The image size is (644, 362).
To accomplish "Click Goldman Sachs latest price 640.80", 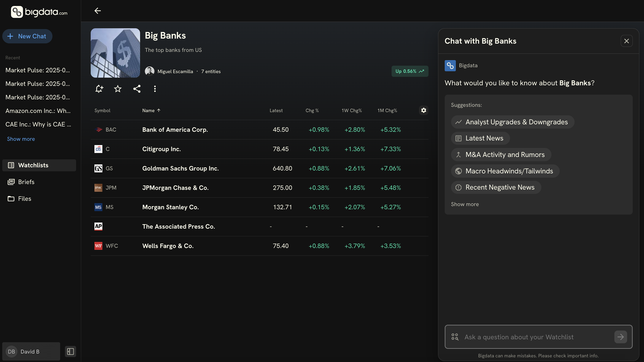I will tap(282, 169).
